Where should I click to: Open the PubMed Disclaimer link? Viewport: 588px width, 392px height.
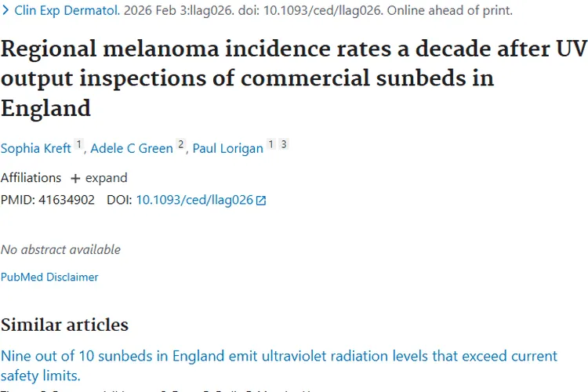(x=49, y=277)
